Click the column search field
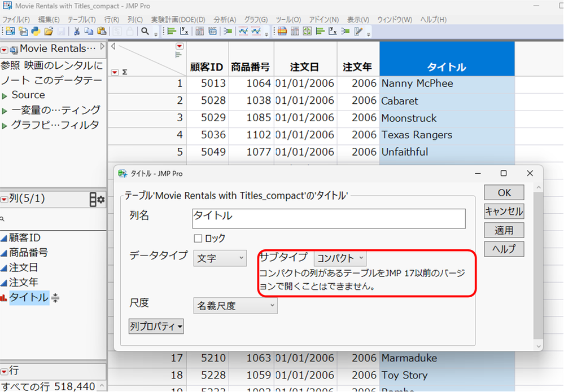564x392 pixels. 53,219
